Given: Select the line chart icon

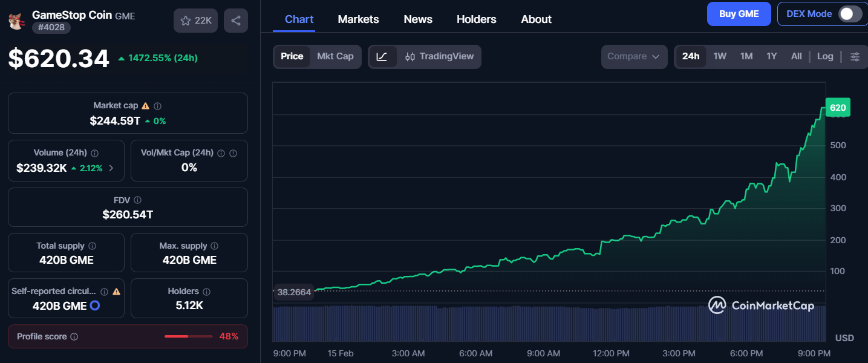Looking at the screenshot, I should [382, 56].
